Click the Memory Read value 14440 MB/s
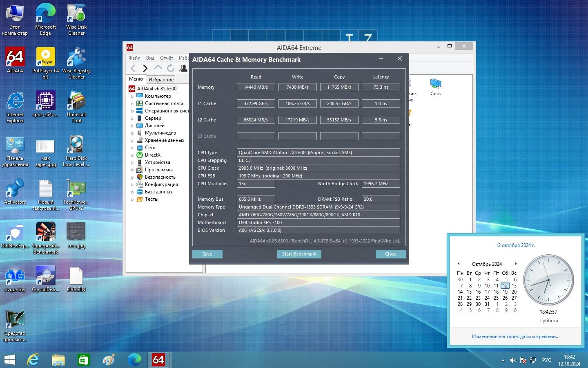The image size is (588, 368). click(x=256, y=87)
